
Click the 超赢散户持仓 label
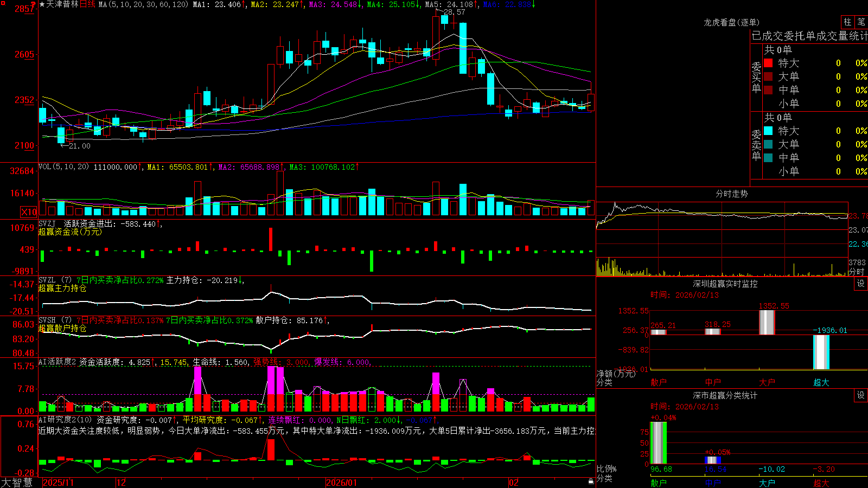[x=62, y=328]
